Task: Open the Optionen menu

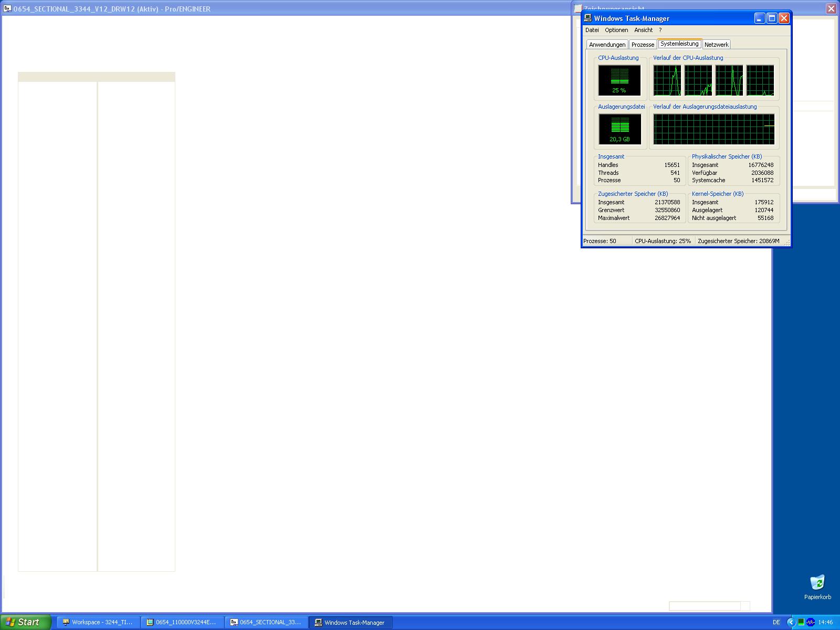Action: click(x=616, y=30)
